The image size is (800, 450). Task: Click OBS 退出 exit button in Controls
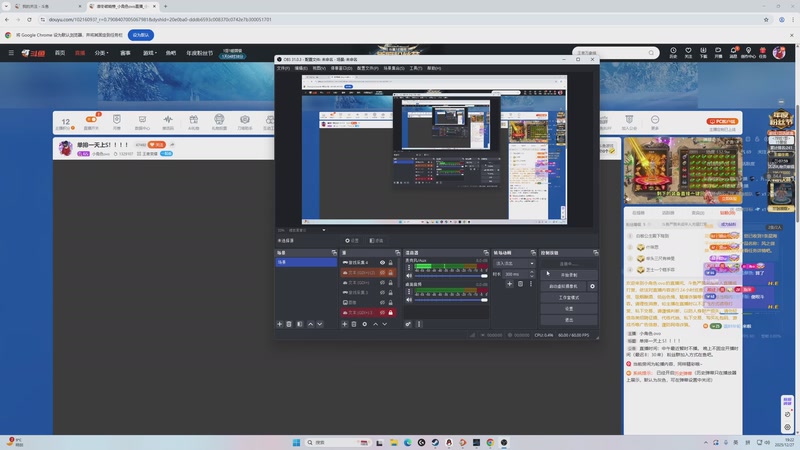pyautogui.click(x=568, y=320)
